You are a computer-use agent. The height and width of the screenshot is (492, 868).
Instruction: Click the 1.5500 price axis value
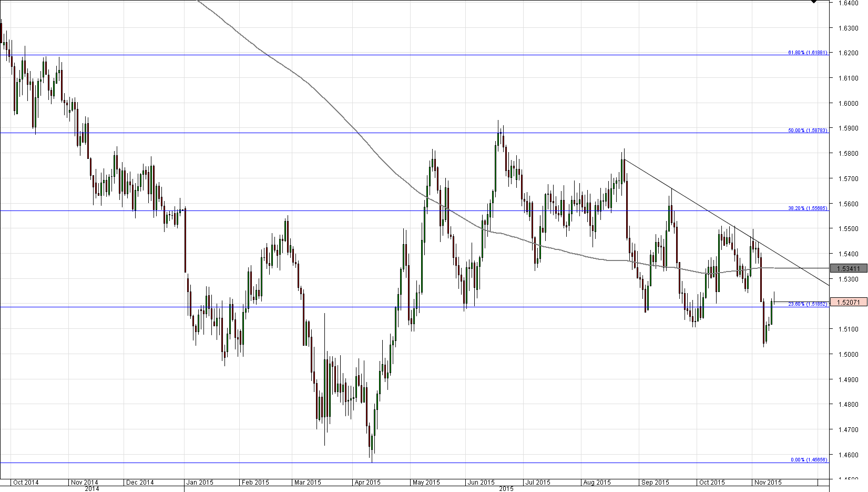click(849, 229)
